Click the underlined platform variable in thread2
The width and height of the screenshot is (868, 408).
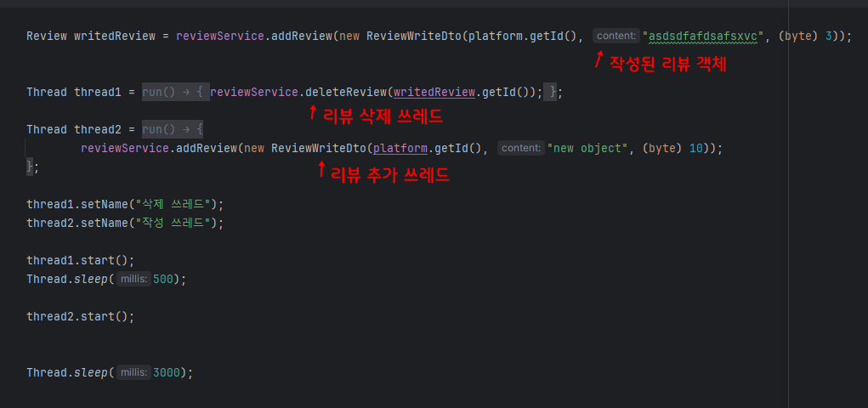[400, 149]
